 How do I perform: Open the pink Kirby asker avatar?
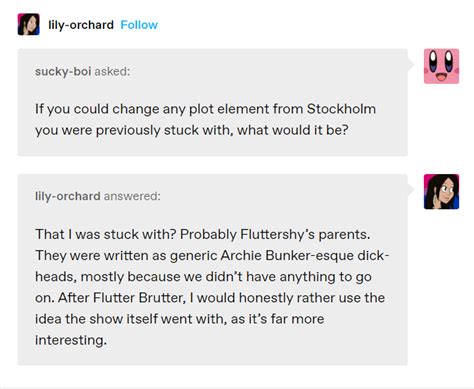tap(441, 66)
